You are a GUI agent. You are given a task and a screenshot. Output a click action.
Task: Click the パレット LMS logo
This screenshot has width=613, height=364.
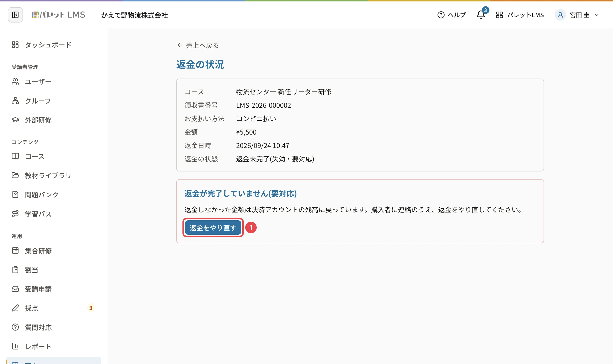click(59, 15)
